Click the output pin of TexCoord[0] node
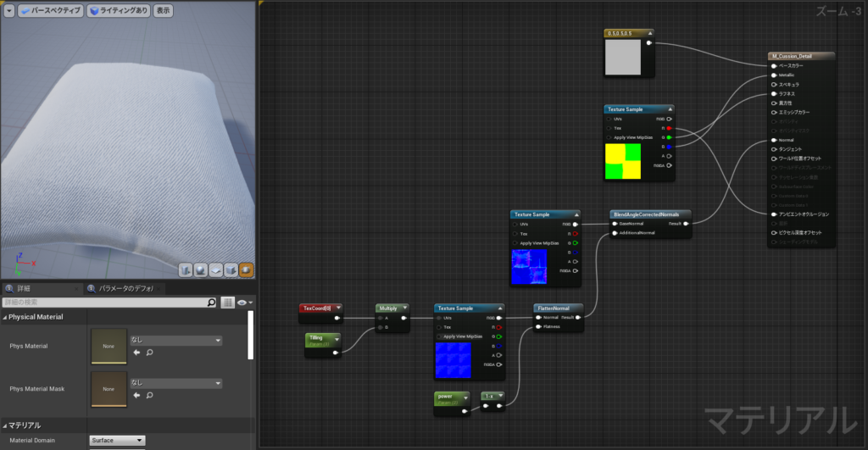Screen dimensions: 868x450 click(337, 318)
